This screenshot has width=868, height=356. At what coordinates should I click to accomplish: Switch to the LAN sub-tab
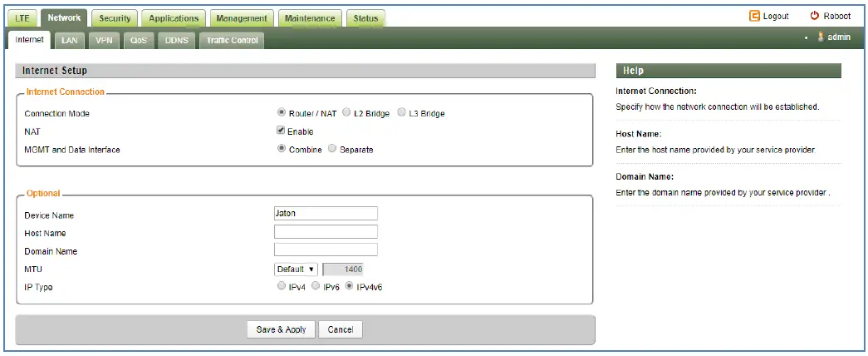(70, 41)
